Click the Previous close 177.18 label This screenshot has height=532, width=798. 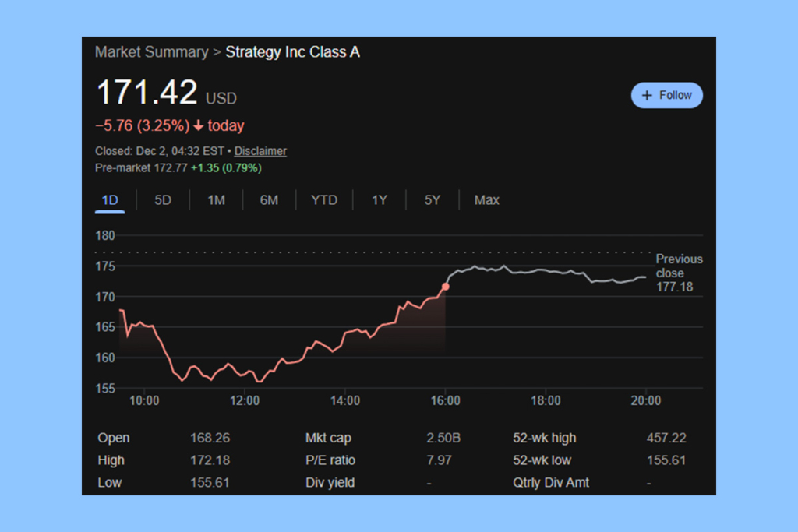pos(679,273)
